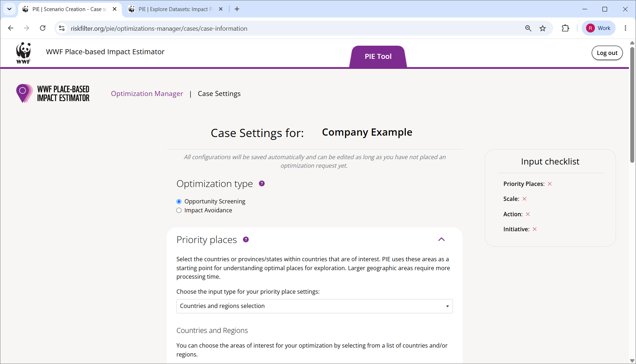
Task: Select the Impact Avoidance radio button
Action: 179,211
